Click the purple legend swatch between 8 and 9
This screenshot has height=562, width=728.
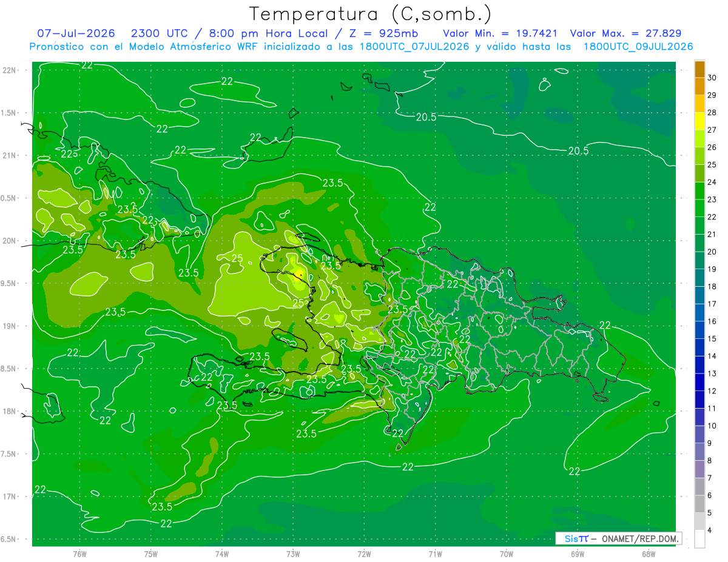(x=699, y=452)
